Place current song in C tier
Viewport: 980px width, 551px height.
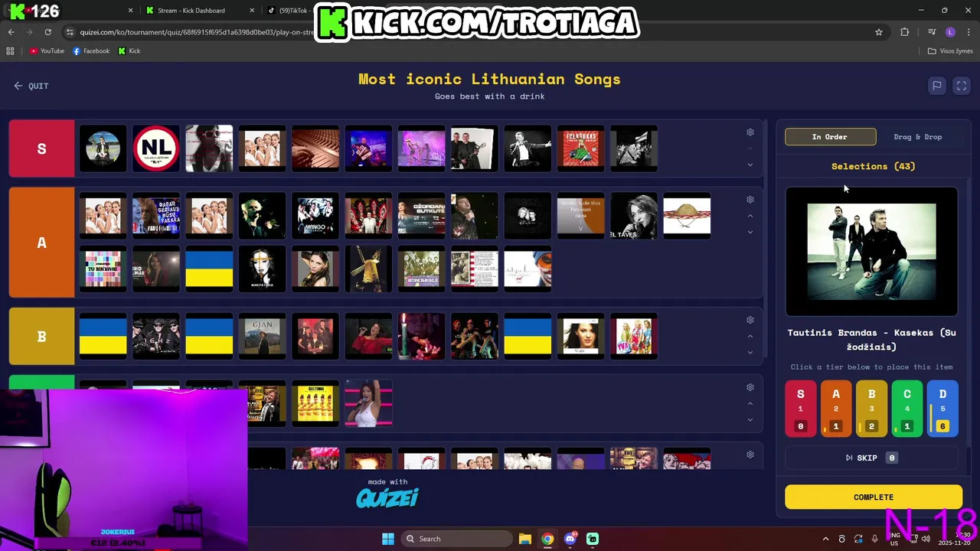[907, 409]
